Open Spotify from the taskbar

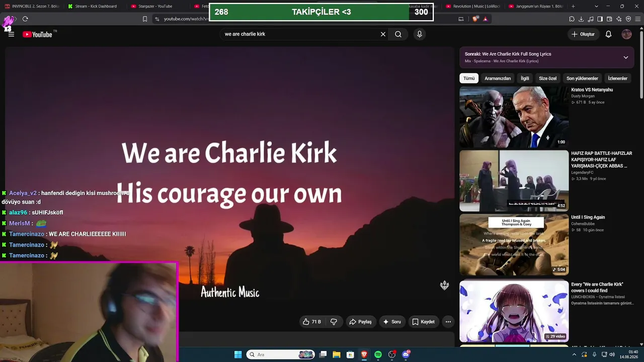[x=378, y=354]
